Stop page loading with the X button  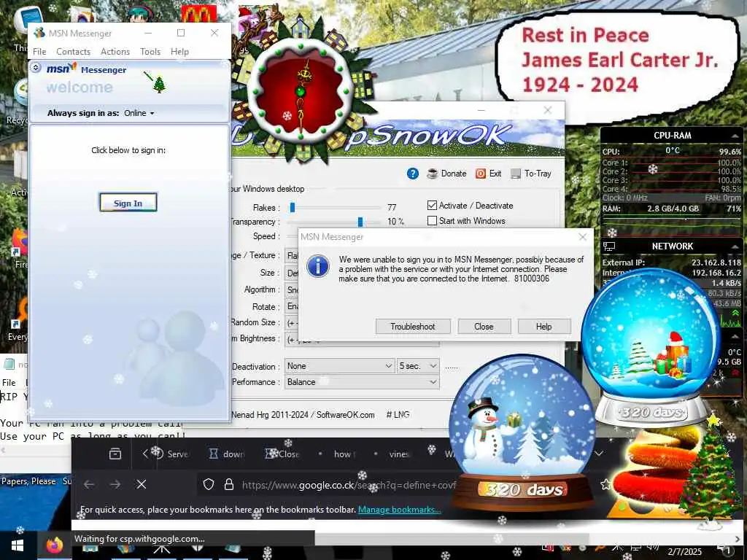142,485
